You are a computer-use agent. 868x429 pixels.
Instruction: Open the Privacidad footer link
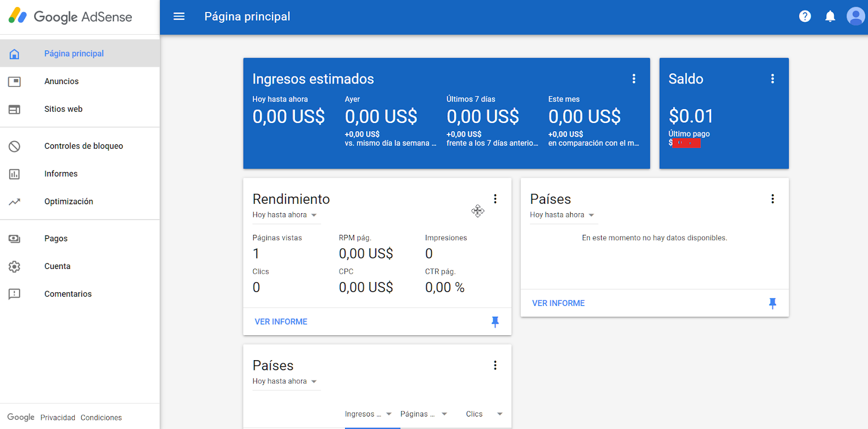(58, 418)
